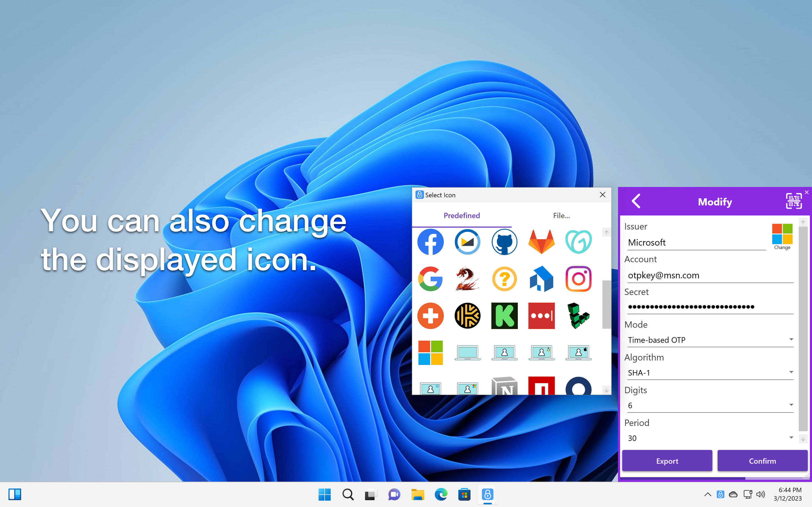This screenshot has height=507, width=812.
Task: Click the back arrow in the Modify panel
Action: coord(636,201)
